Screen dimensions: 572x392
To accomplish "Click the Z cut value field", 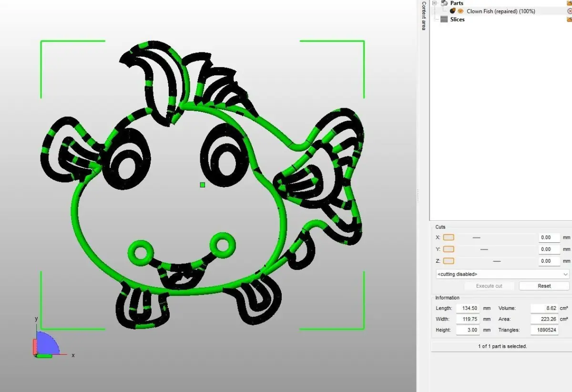I will [x=549, y=261].
